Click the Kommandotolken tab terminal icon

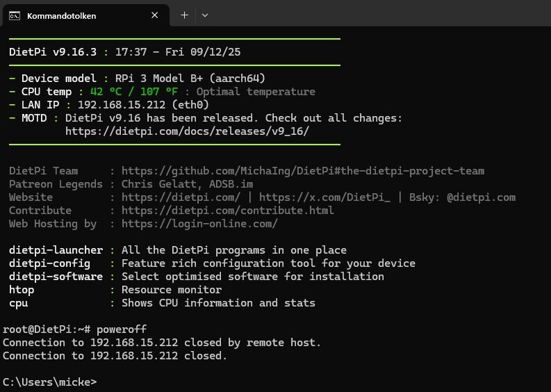14,15
